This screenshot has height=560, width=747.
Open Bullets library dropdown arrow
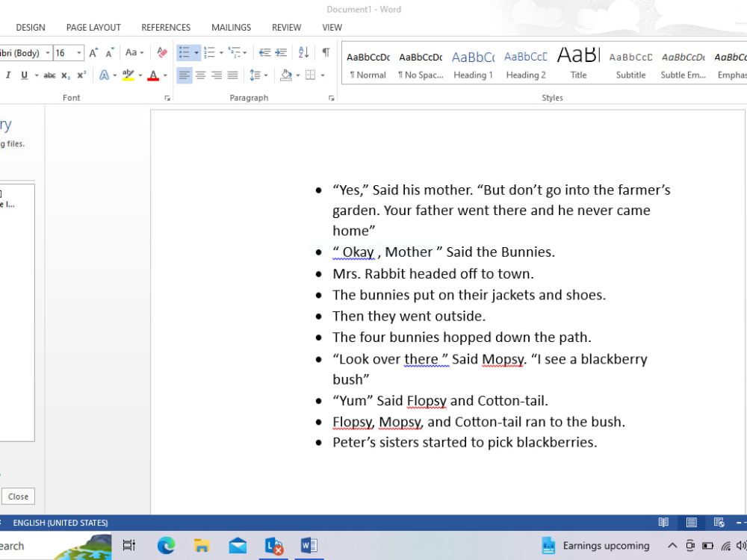[x=196, y=52]
